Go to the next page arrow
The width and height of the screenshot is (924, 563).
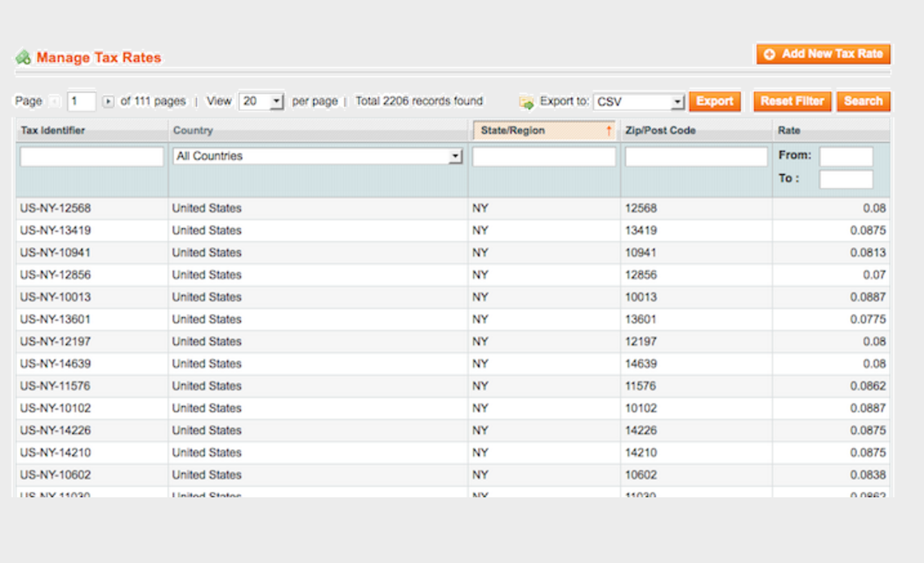pyautogui.click(x=108, y=101)
